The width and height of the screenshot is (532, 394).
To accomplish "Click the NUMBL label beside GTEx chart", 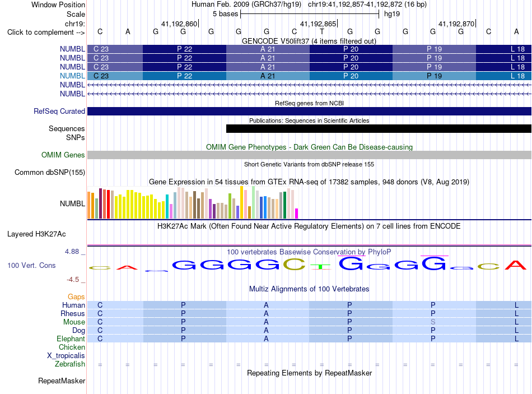I will pos(72,203).
